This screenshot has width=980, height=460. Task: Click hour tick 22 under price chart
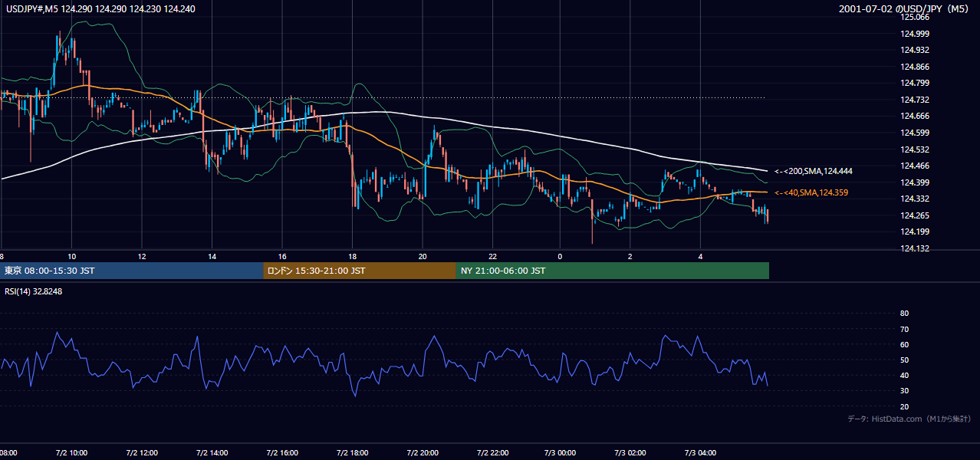click(492, 256)
